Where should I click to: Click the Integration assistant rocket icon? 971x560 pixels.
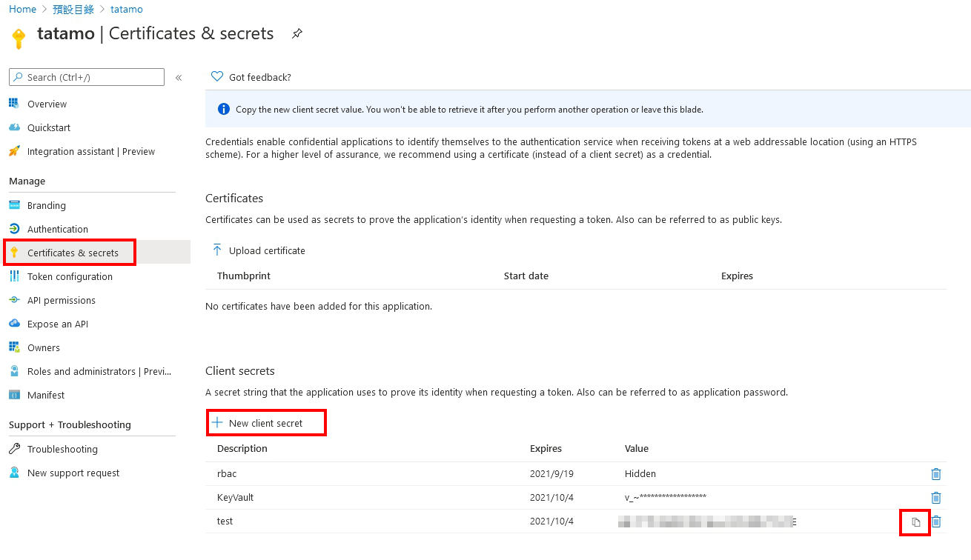(x=14, y=151)
